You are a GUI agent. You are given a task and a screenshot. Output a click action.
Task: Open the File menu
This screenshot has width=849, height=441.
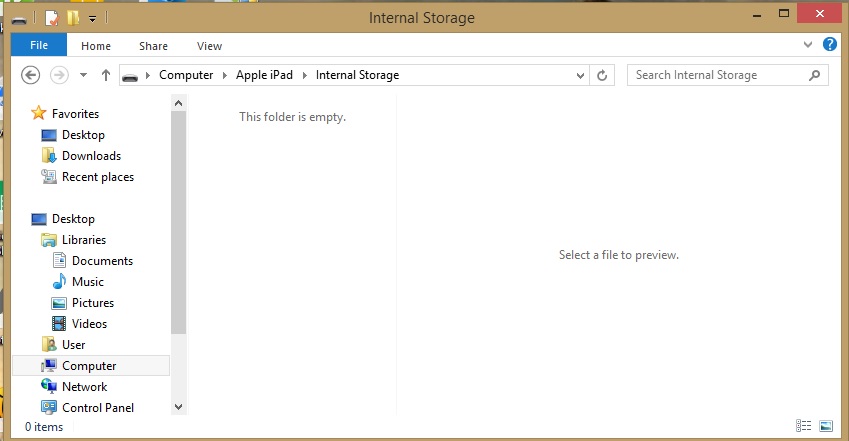click(x=39, y=45)
